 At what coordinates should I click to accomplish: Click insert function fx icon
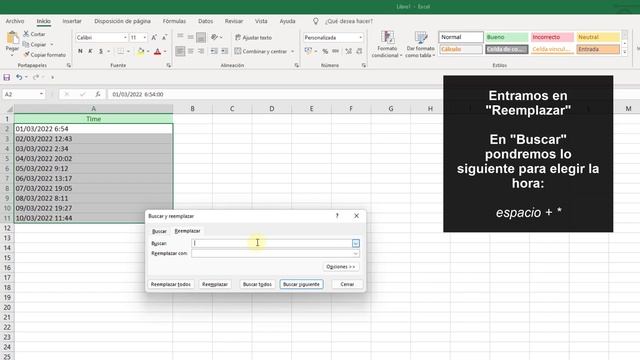point(98,94)
